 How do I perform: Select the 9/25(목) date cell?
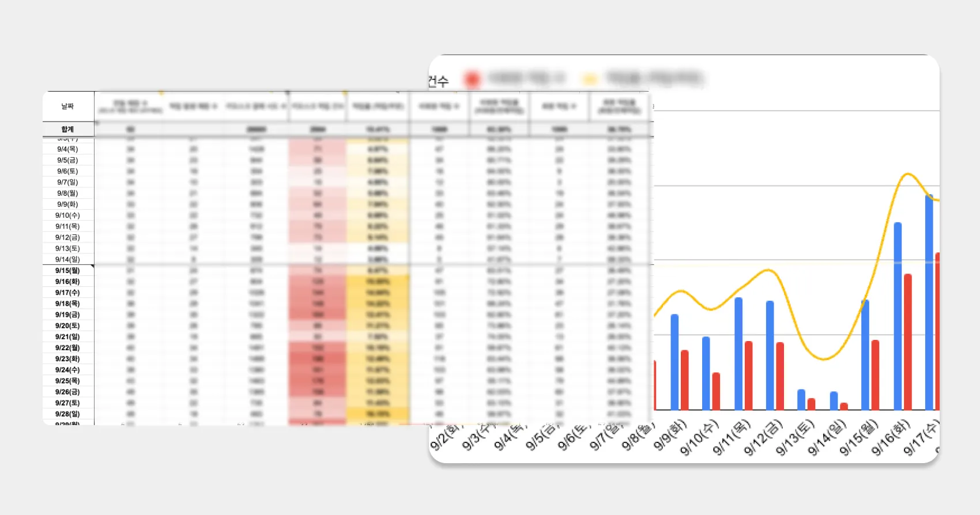68,381
